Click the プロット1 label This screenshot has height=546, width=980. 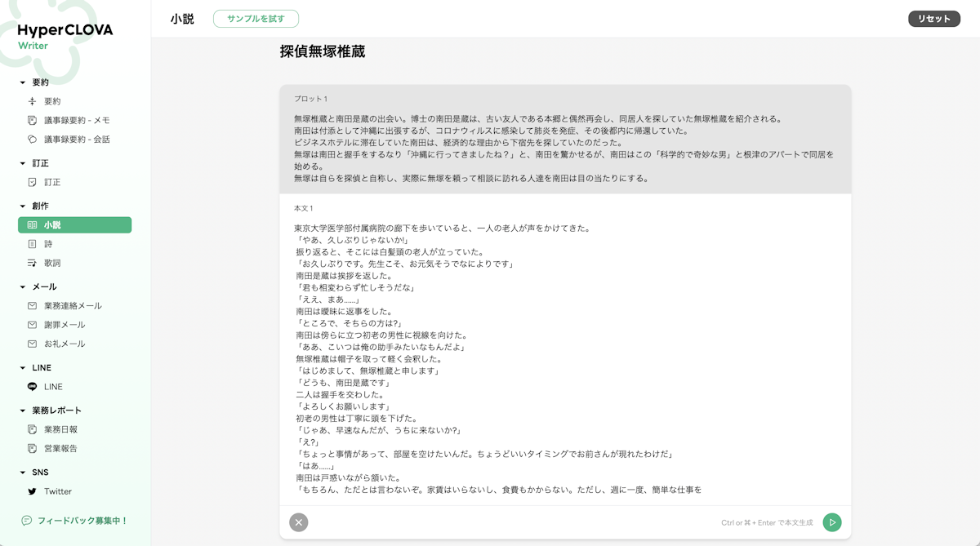pos(310,99)
